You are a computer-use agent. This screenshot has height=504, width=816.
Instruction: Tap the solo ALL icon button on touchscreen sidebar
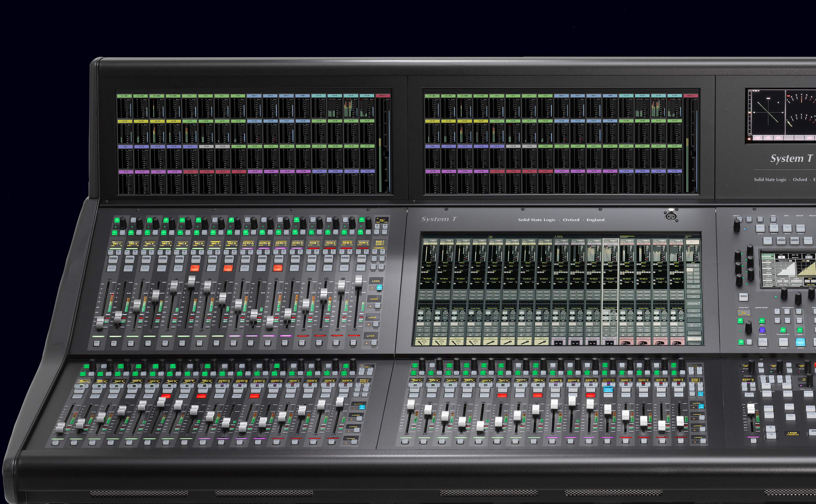tap(694, 325)
